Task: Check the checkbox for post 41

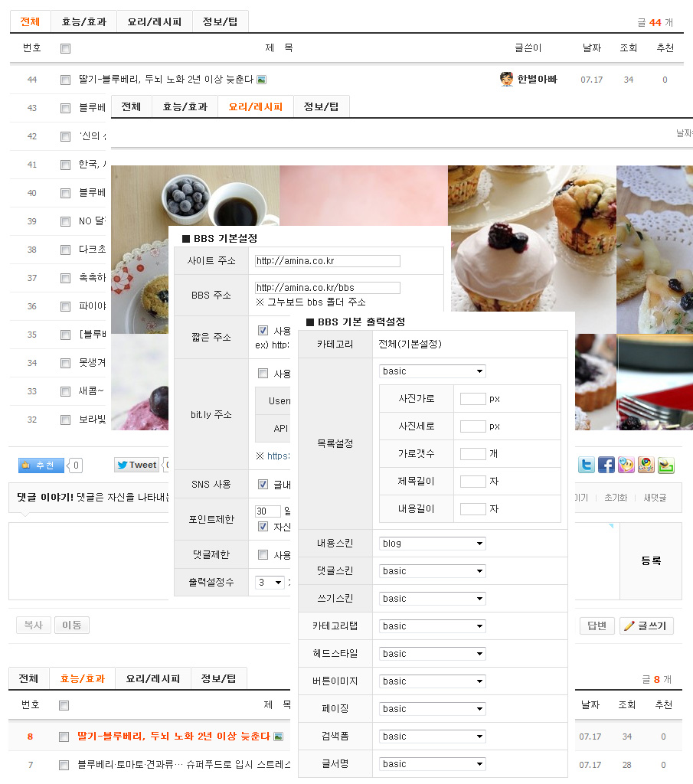Action: click(66, 165)
